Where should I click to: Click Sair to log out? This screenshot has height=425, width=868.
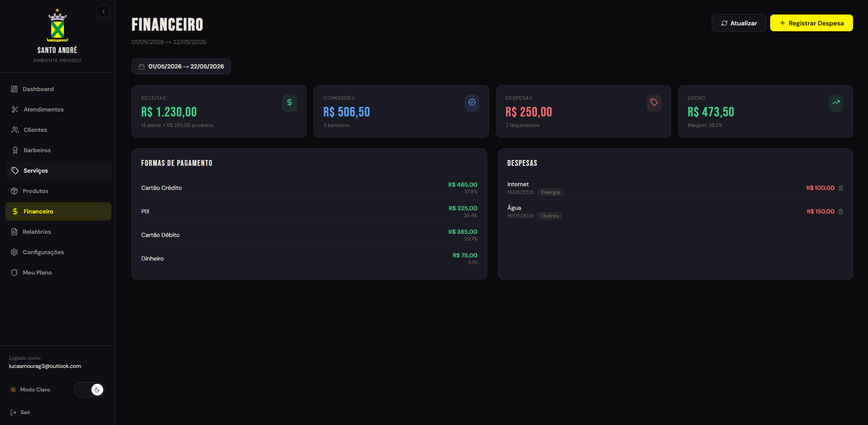point(25,412)
